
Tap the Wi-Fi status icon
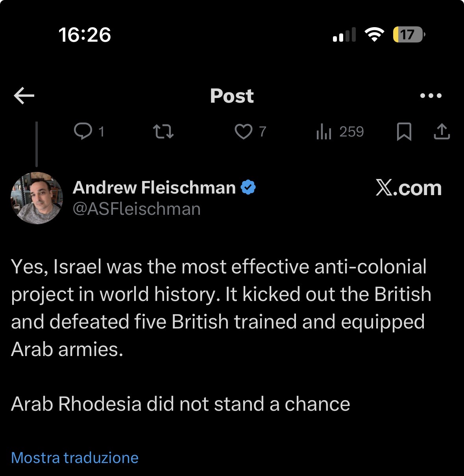click(x=374, y=35)
